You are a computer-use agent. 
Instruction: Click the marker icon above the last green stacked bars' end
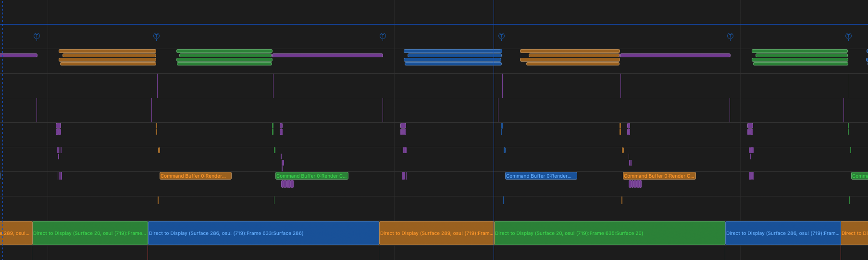coord(848,36)
